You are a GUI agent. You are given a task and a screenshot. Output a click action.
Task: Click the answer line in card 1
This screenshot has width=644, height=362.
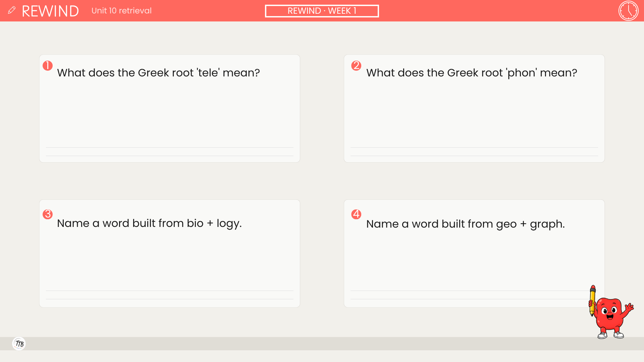(170, 147)
